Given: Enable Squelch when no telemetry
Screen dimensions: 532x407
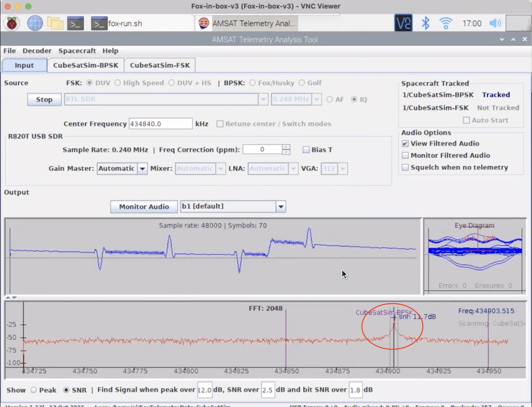Looking at the screenshot, I should 405,167.
